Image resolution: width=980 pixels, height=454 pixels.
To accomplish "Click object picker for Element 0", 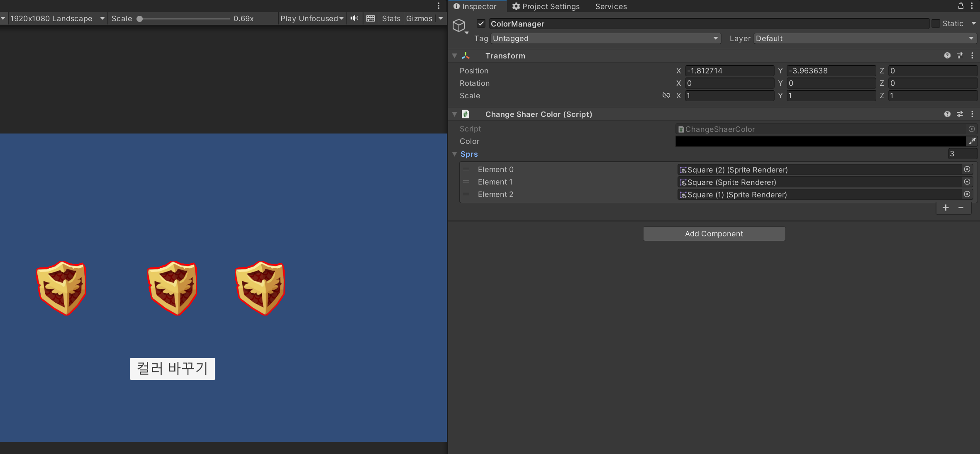I will [x=967, y=170].
